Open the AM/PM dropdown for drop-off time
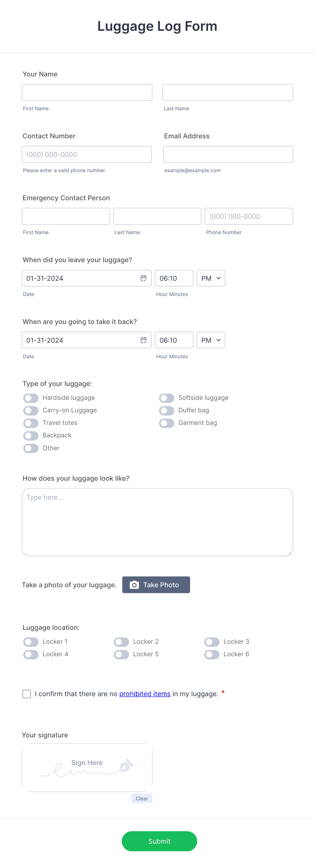Viewport: 315px width, 868px height. point(210,278)
